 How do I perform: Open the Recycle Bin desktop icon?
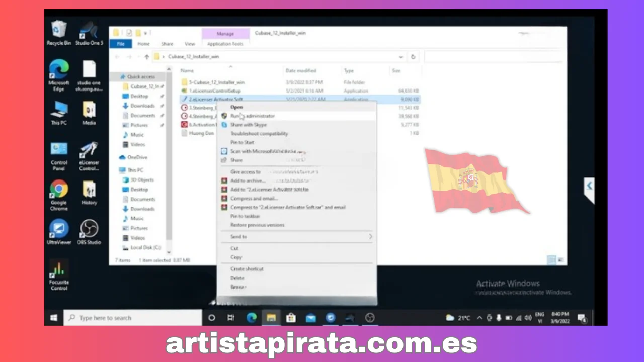(58, 33)
